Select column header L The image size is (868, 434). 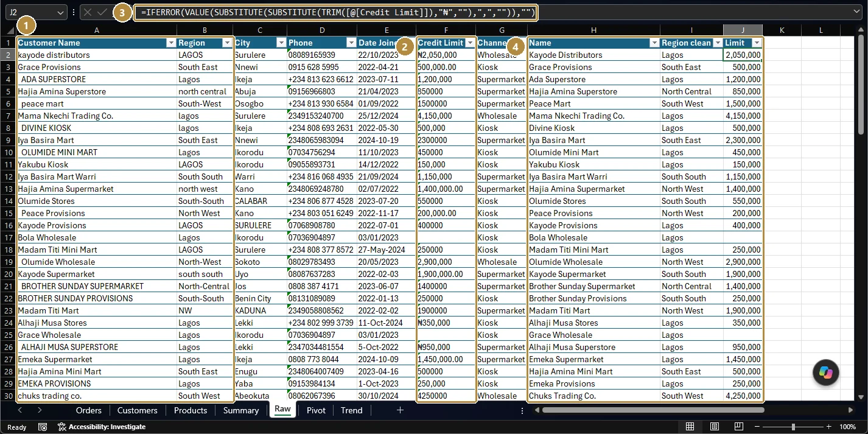pyautogui.click(x=821, y=30)
